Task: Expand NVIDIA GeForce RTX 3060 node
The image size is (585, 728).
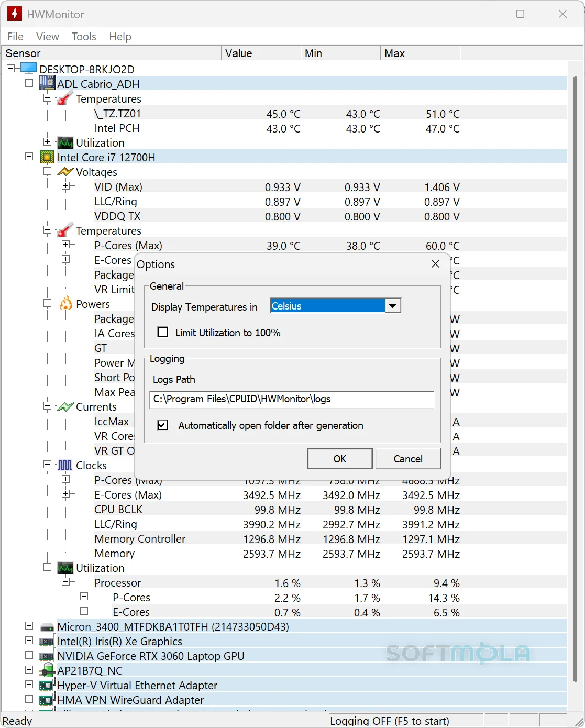Action: (29, 655)
